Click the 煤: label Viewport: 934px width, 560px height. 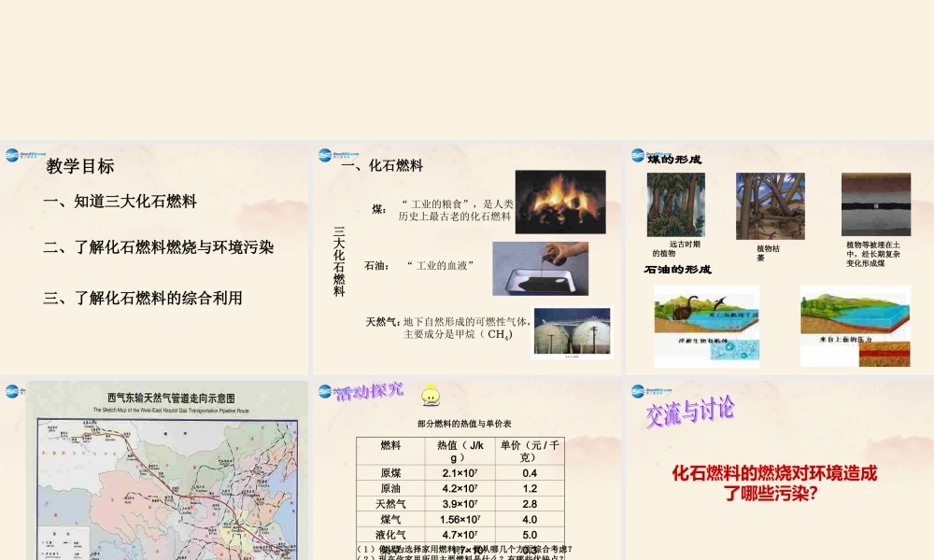tap(379, 209)
